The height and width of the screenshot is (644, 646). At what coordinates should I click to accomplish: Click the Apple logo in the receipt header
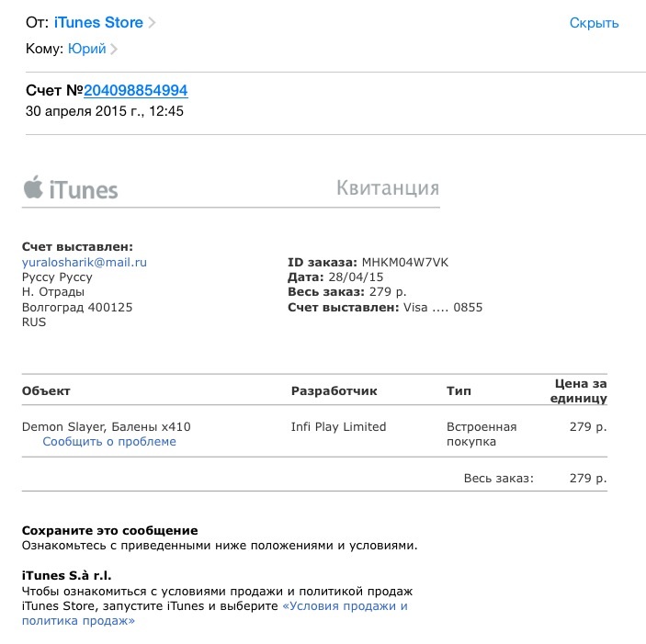(33, 187)
